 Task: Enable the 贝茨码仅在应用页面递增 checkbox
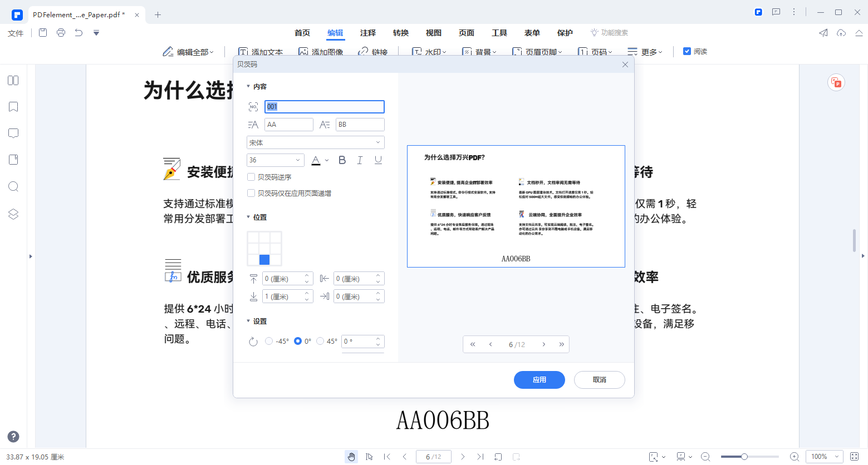pyautogui.click(x=251, y=193)
